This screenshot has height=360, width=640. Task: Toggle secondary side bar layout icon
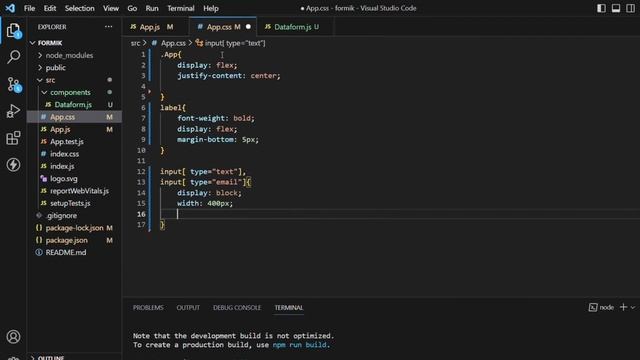click(x=630, y=8)
